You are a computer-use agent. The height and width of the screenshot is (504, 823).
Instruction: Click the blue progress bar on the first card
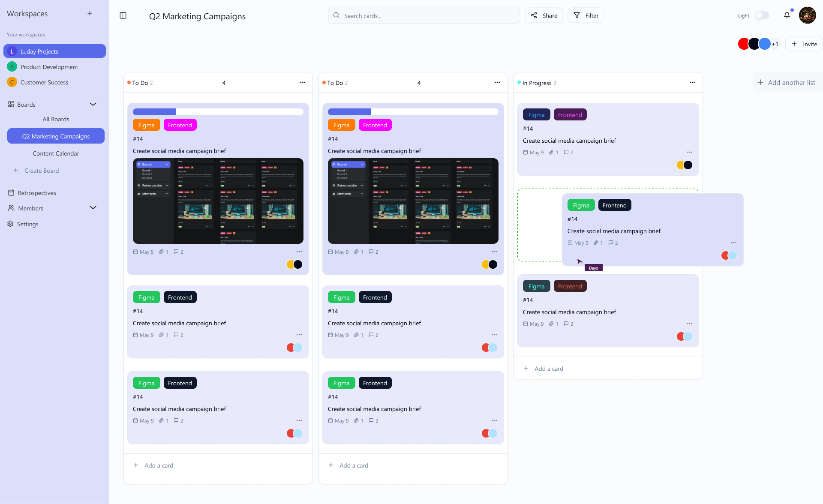coord(154,111)
